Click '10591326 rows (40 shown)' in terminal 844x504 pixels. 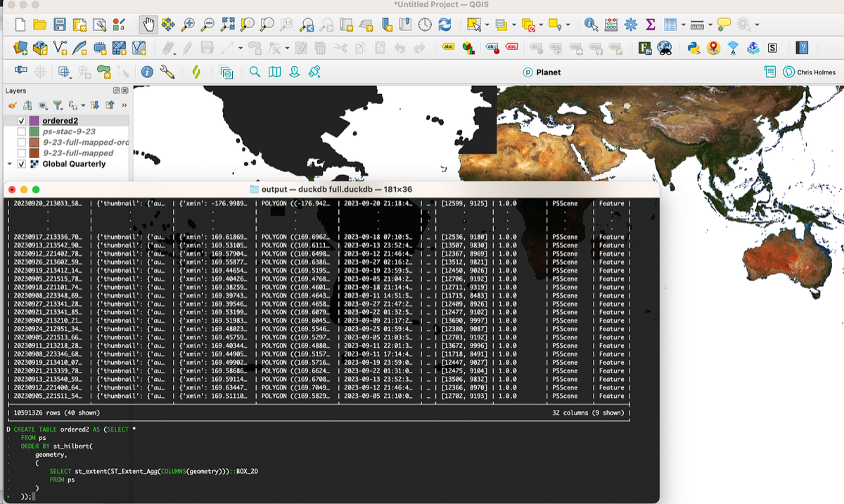(x=57, y=413)
